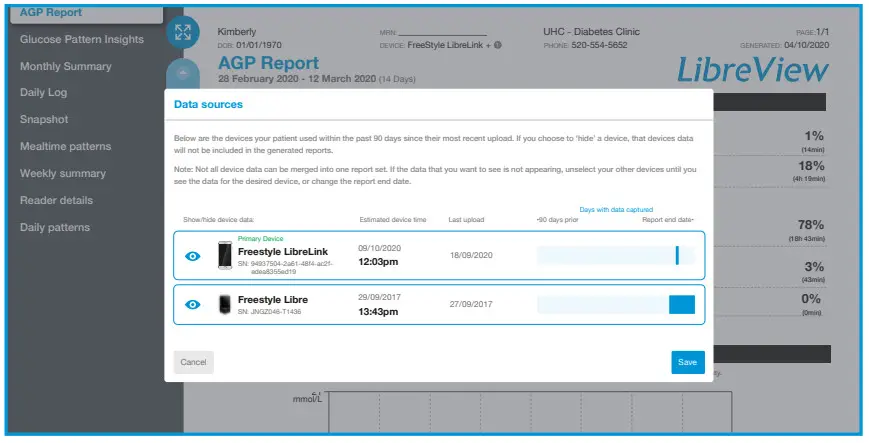Screen dimensions: 869x443
Task: Click the MRN blank field line
Action: [442, 33]
